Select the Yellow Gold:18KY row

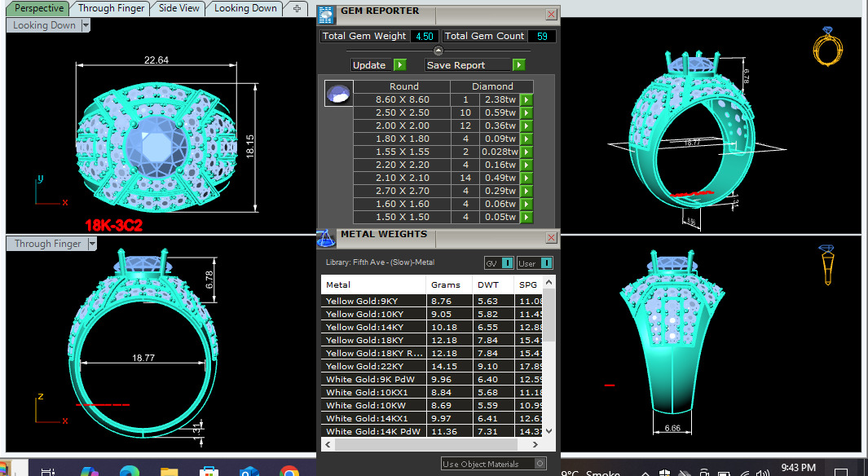432,340
